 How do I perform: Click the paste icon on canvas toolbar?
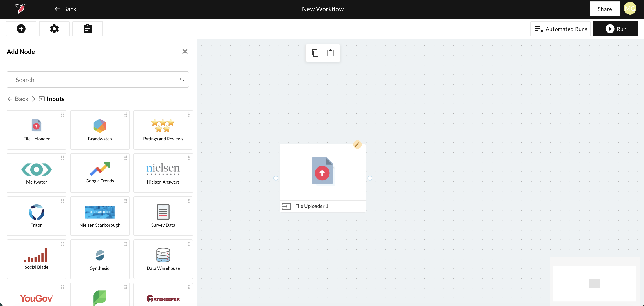coord(330,53)
